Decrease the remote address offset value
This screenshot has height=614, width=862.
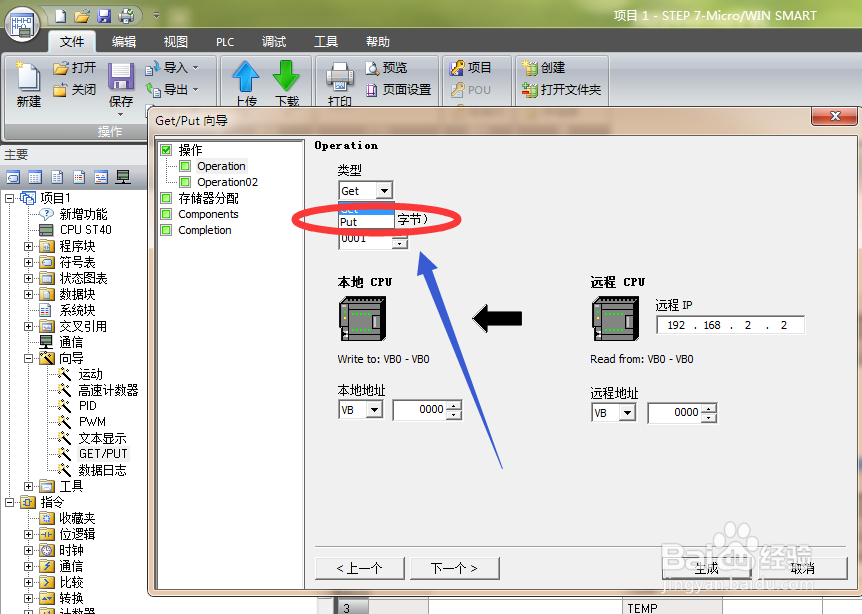click(x=710, y=417)
